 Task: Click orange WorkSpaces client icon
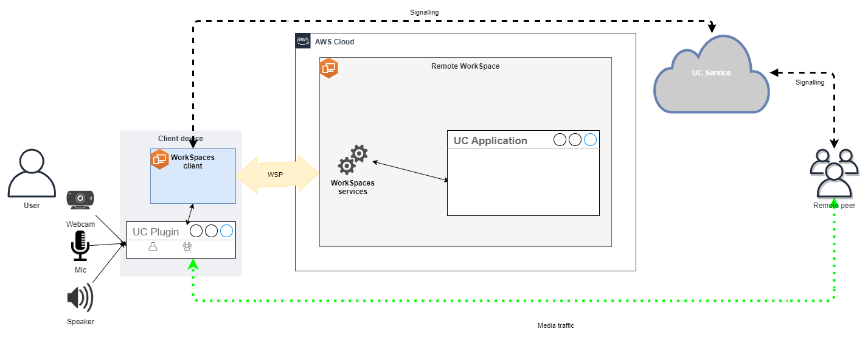159,159
